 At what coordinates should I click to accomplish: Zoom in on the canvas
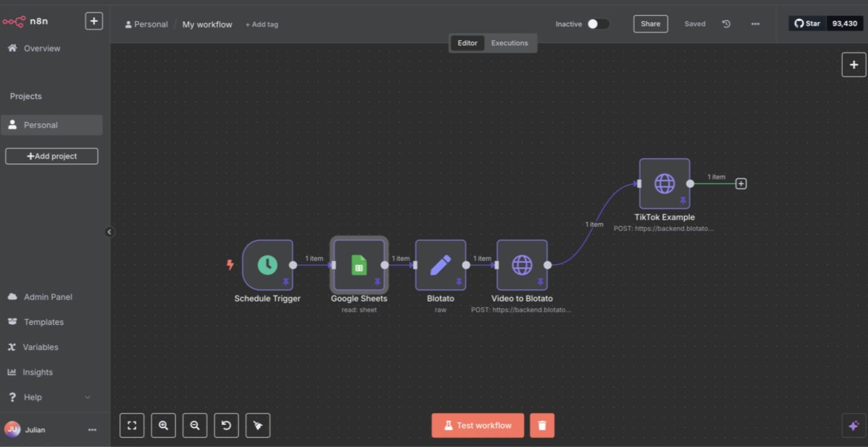[x=163, y=426]
